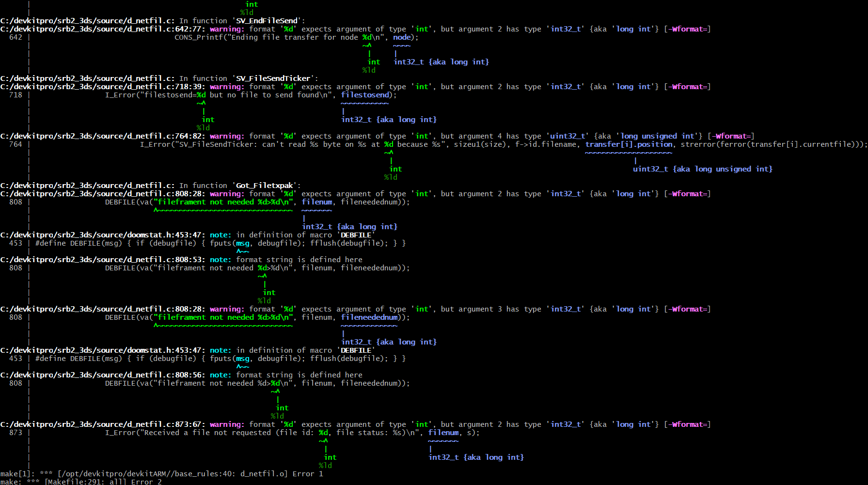
Task: Click the 'SV_FileSendTicker' function name in the heading
Action: [x=273, y=78]
